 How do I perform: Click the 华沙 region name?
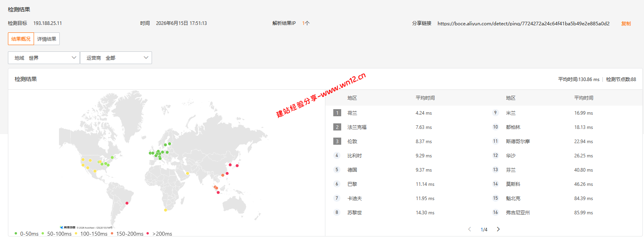point(511,156)
